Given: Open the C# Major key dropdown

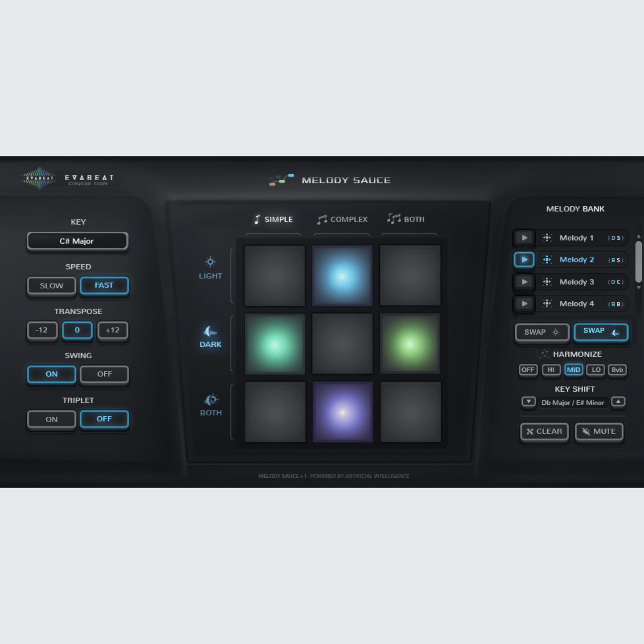Looking at the screenshot, I should [x=77, y=241].
